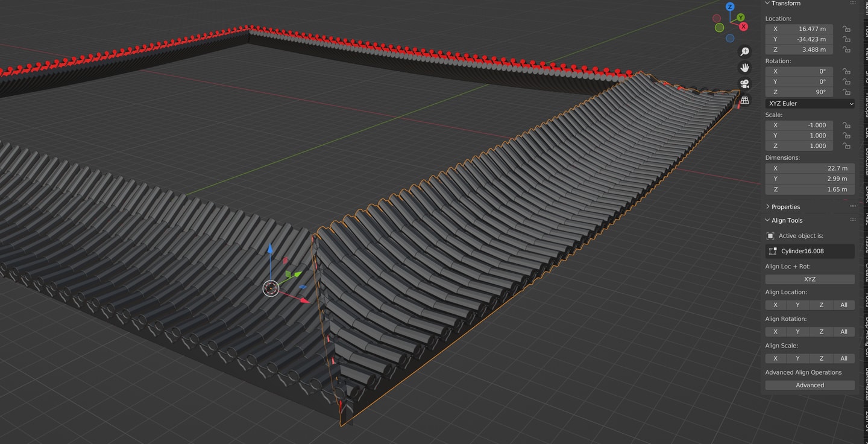Open the XYZ Euler rotation mode dropdown
Screen dimensions: 868x444
(810, 104)
